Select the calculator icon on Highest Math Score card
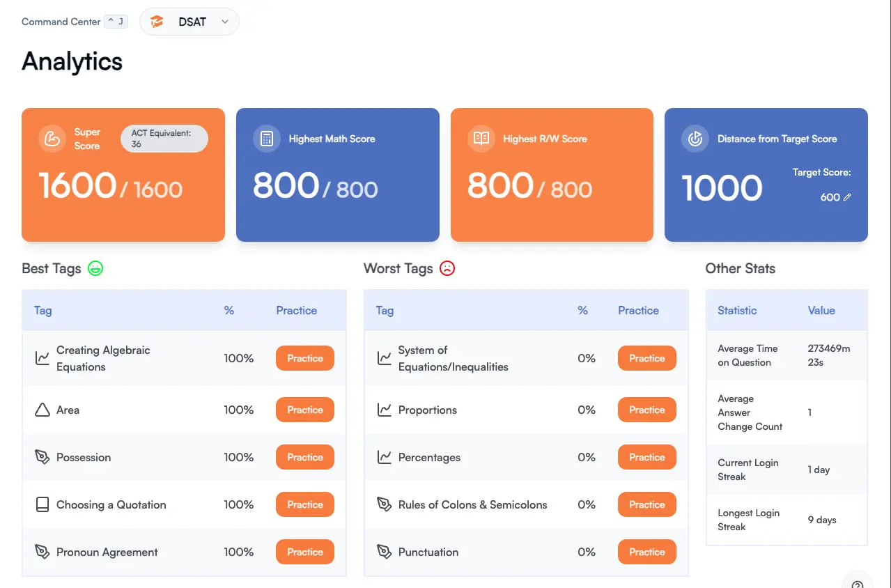This screenshot has width=891, height=588. (x=266, y=139)
